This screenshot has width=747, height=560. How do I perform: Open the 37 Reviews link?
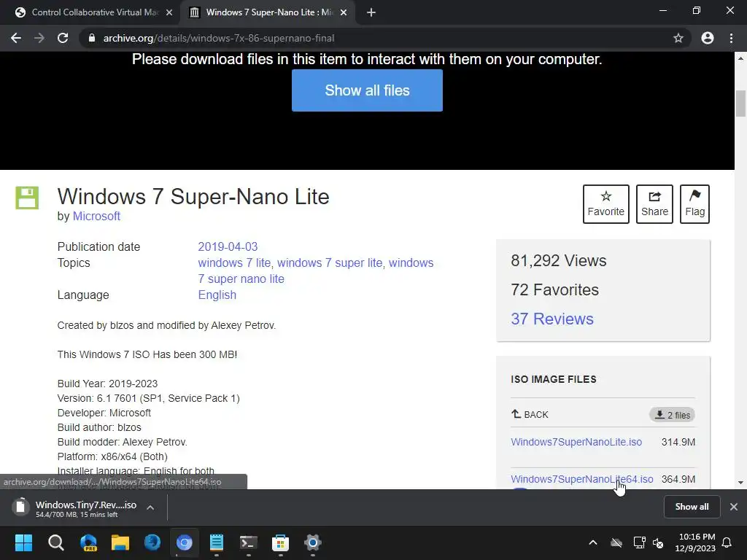(x=552, y=319)
